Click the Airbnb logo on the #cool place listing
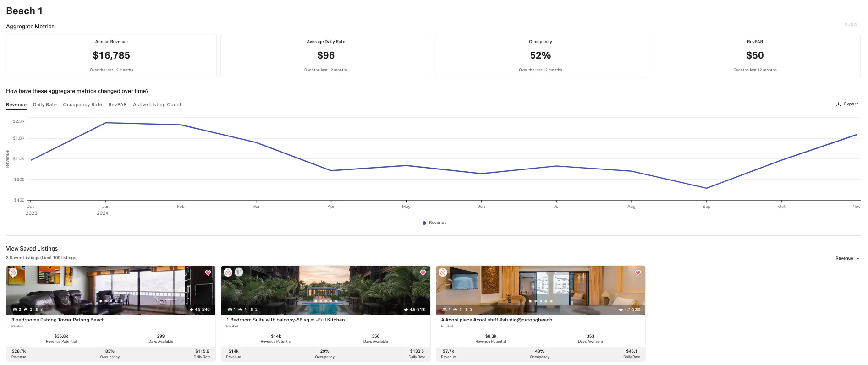This screenshot has height=365, width=868. [443, 272]
